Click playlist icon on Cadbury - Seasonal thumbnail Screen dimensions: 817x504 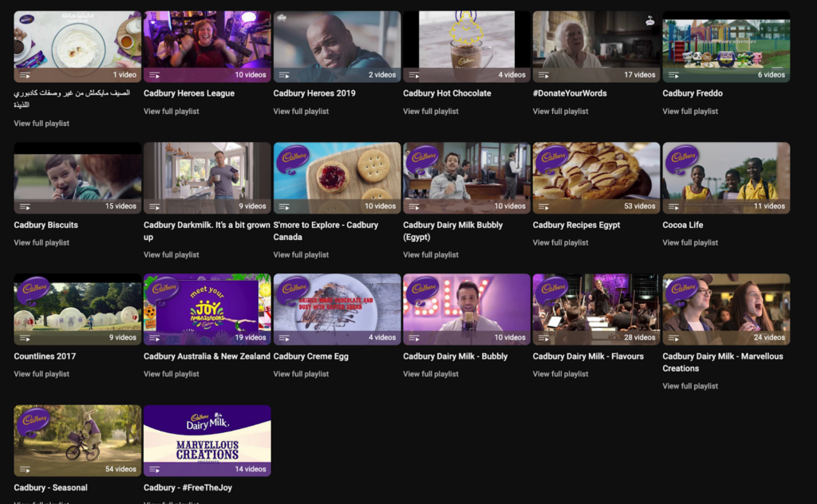(x=25, y=469)
